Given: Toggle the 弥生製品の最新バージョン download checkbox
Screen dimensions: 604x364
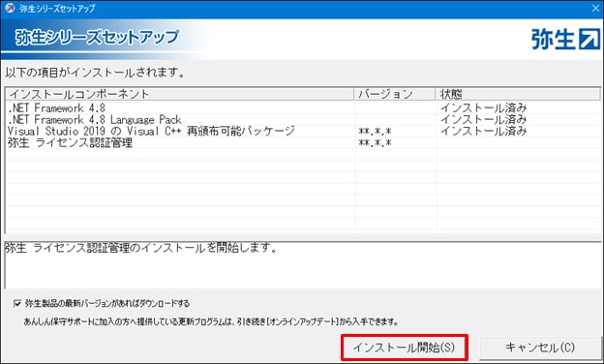Looking at the screenshot, I should point(17,304).
